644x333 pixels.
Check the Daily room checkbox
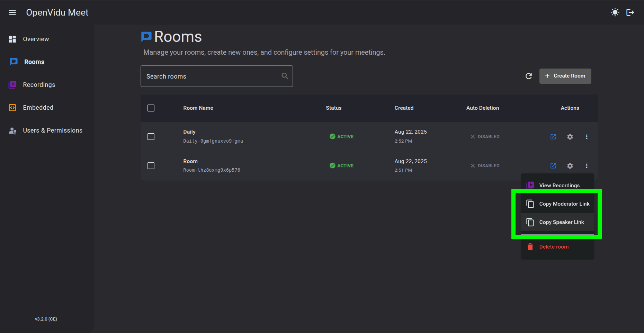click(151, 137)
